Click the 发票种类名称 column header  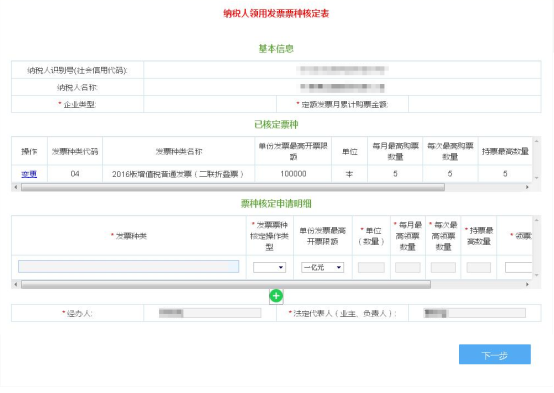tap(179, 152)
